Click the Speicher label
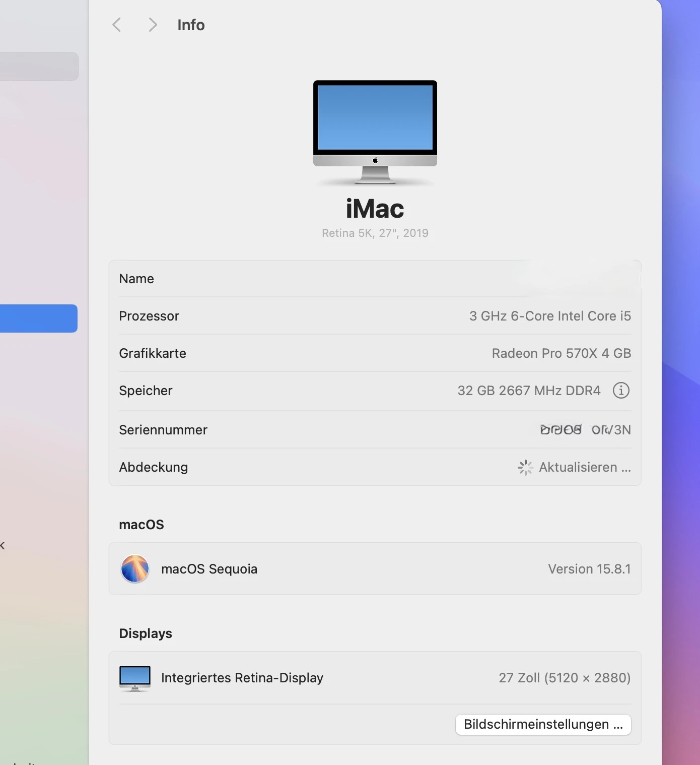The width and height of the screenshot is (700, 765). (x=146, y=391)
